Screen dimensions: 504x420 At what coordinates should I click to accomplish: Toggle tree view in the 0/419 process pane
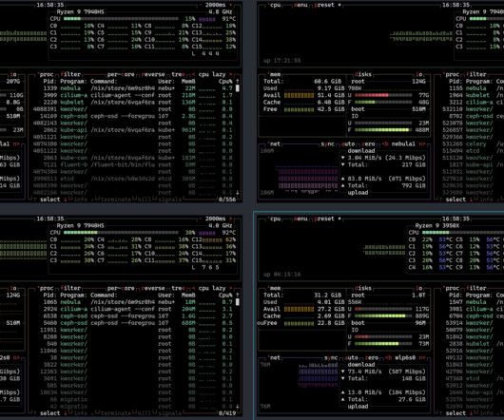(179, 288)
